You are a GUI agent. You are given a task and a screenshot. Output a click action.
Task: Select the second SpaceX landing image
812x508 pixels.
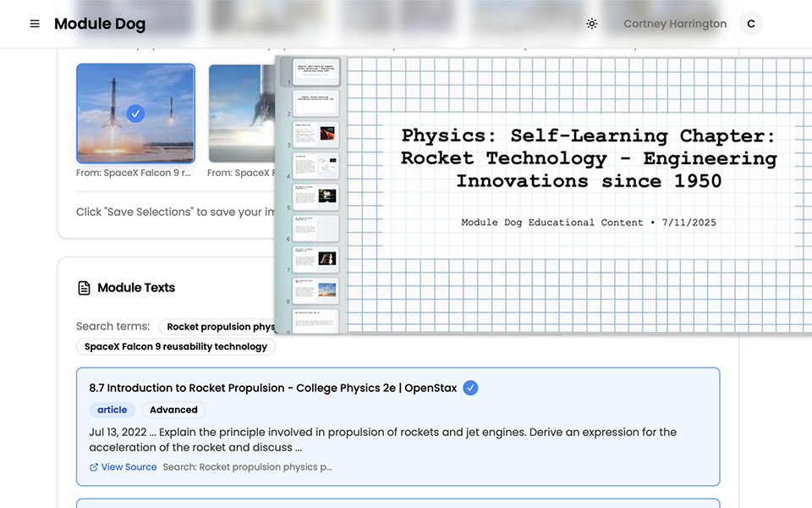tap(239, 113)
